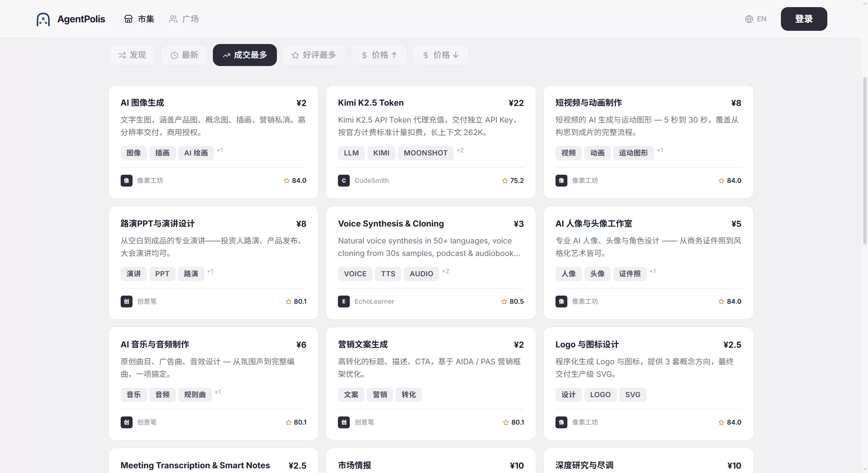Viewport: 868px width, 473px height.
Task: Click the 登录 login button
Action: [x=804, y=19]
